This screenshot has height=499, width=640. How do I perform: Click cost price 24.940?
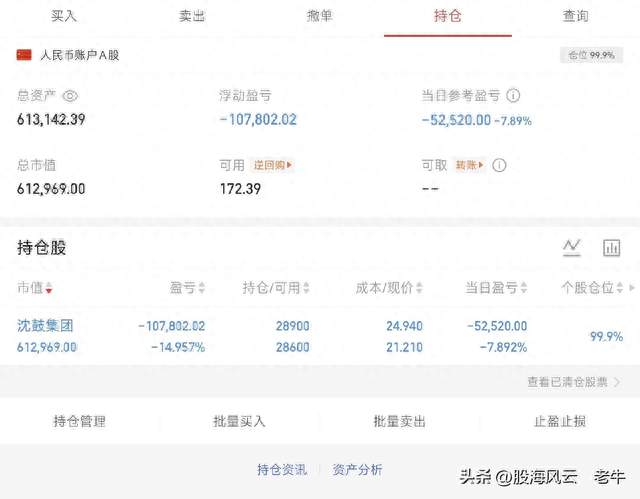click(404, 326)
